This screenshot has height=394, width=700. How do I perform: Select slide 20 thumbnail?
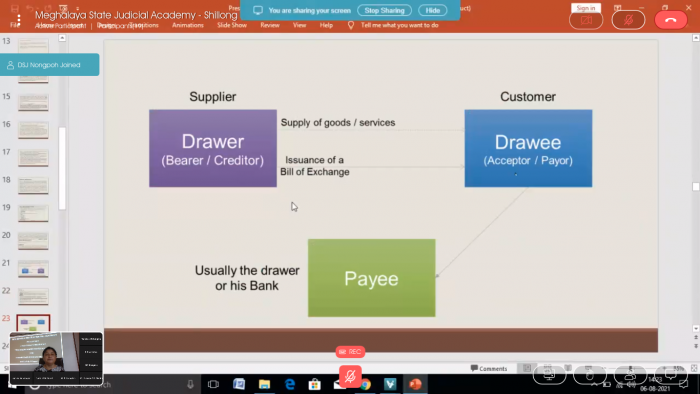(33, 241)
